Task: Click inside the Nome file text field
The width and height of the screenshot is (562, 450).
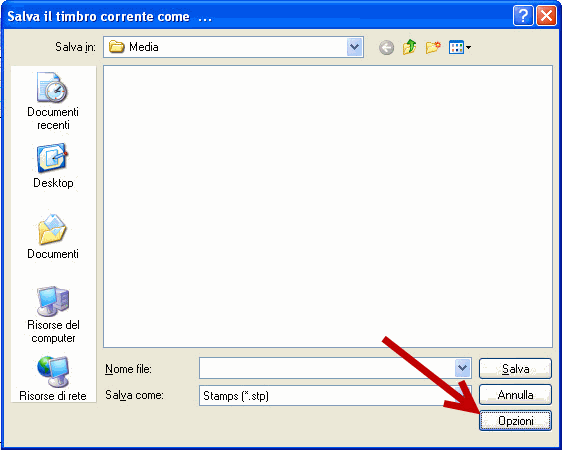Action: tap(327, 368)
